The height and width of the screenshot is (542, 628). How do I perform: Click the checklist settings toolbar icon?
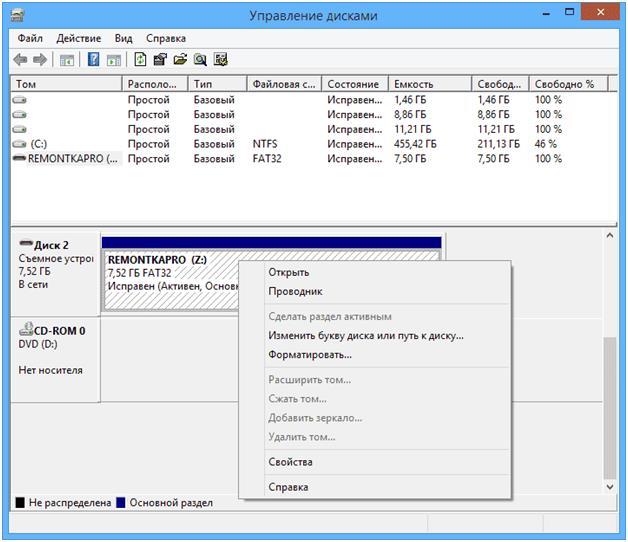pos(221,60)
